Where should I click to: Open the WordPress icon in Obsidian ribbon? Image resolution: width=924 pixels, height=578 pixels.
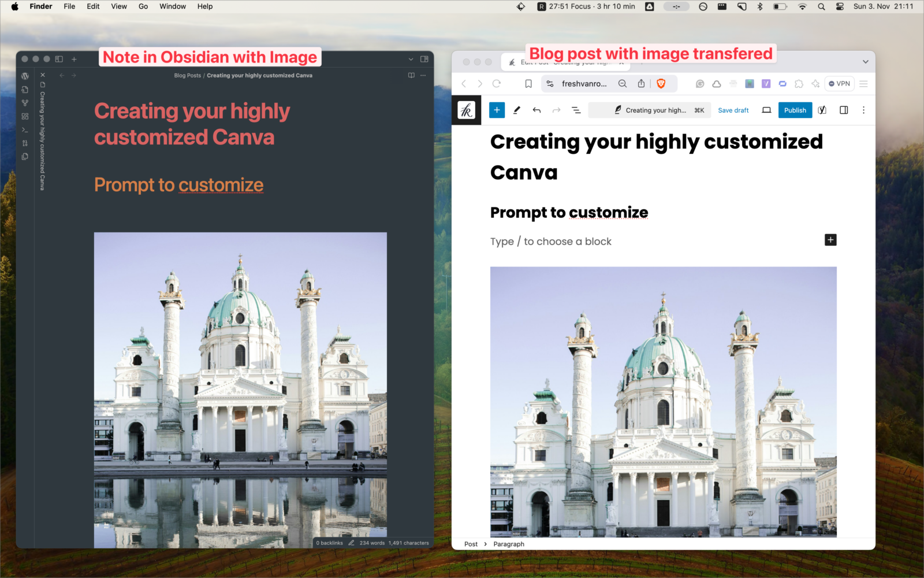[25, 76]
